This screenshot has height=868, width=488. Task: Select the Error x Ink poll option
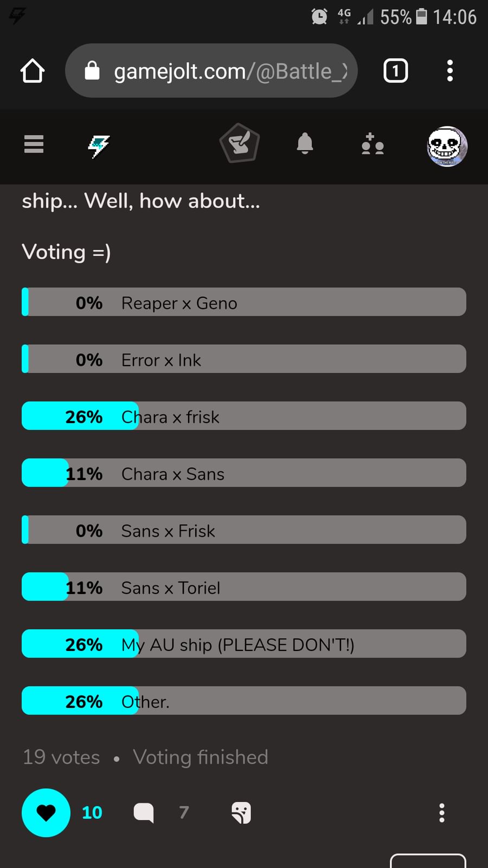tap(244, 359)
